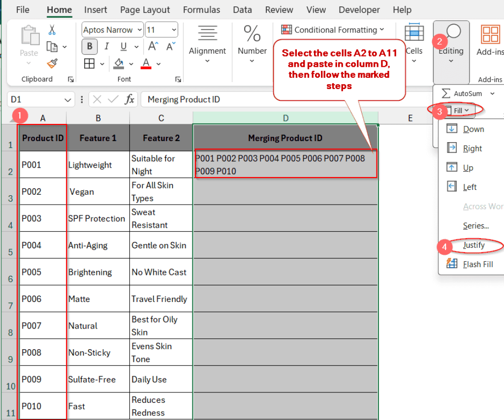The height and width of the screenshot is (420, 504).
Task: Click Down in the Fill menu
Action: [x=473, y=129]
